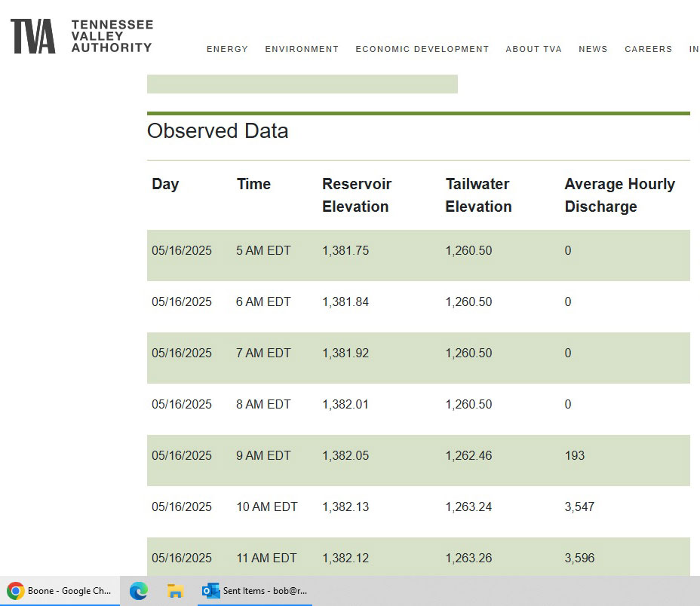This screenshot has height=606, width=700.
Task: Click the Reservoir Elevation column header
Action: click(357, 195)
